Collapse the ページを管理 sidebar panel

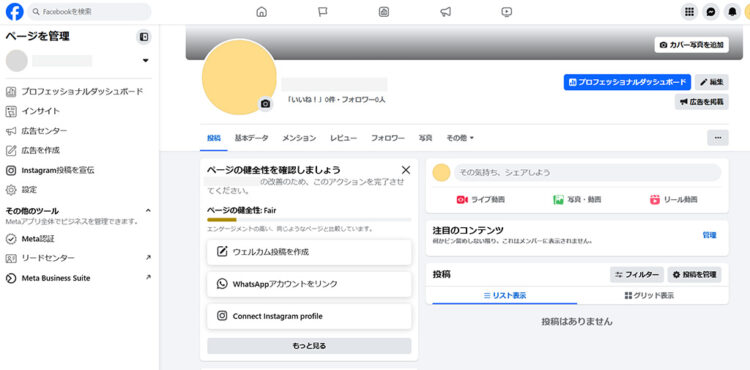pyautogui.click(x=143, y=37)
